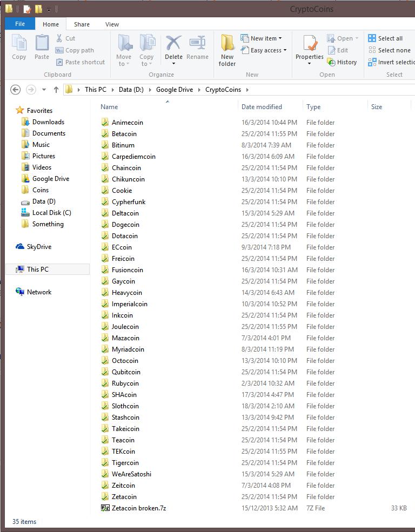Open Pictures in Favorites

coord(38,156)
